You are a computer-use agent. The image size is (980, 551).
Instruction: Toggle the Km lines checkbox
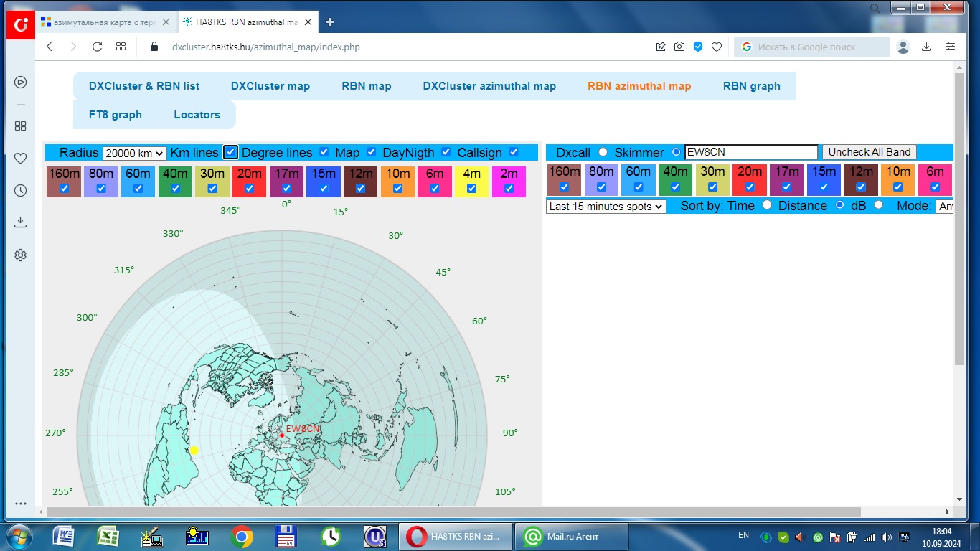click(230, 152)
